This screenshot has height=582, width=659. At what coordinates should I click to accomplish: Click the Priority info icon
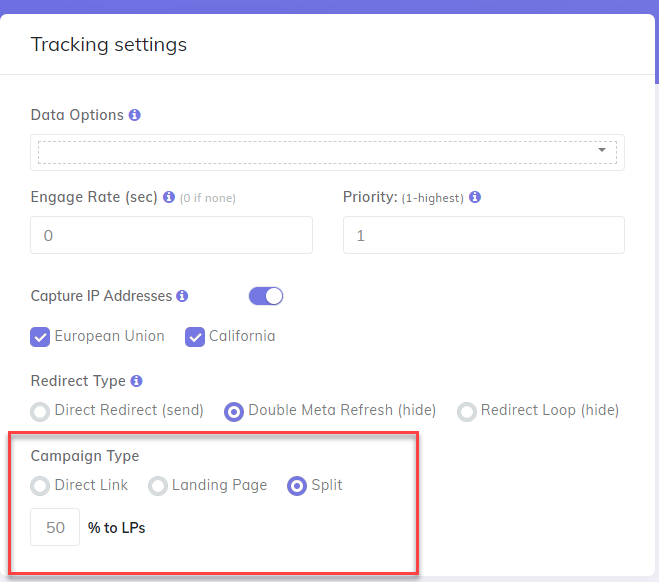click(x=475, y=197)
